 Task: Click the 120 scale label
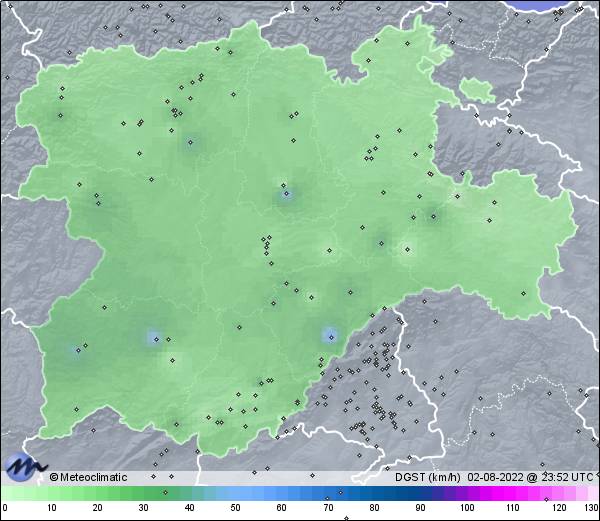pyautogui.click(x=559, y=508)
